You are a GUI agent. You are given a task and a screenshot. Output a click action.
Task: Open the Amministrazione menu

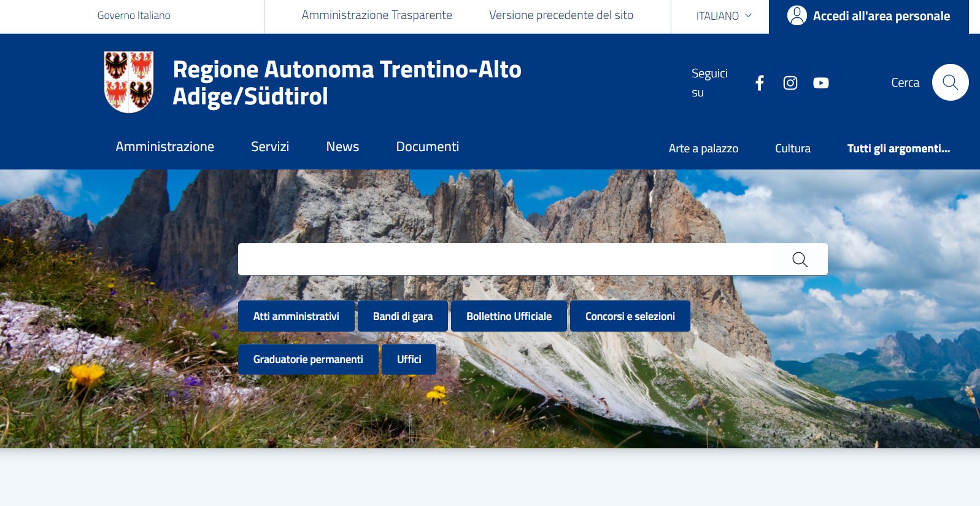tap(165, 147)
